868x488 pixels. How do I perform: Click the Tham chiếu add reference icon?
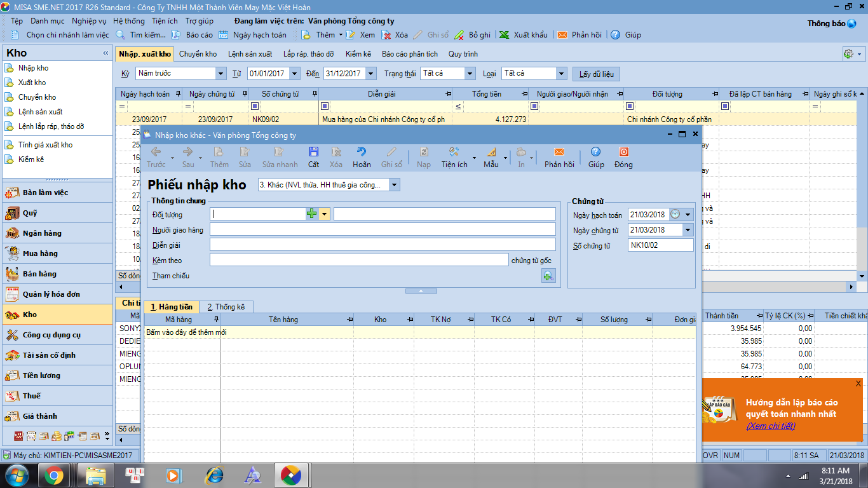[548, 276]
